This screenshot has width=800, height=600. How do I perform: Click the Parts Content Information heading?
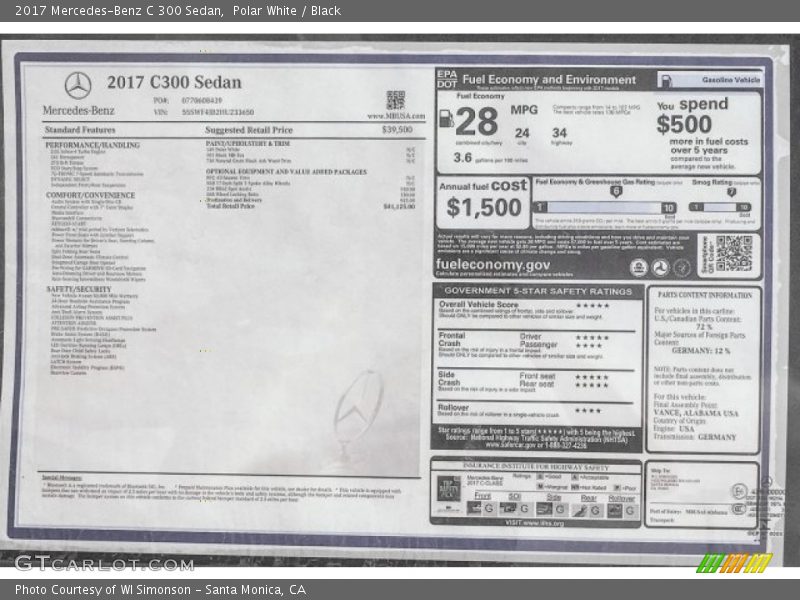pos(706,295)
